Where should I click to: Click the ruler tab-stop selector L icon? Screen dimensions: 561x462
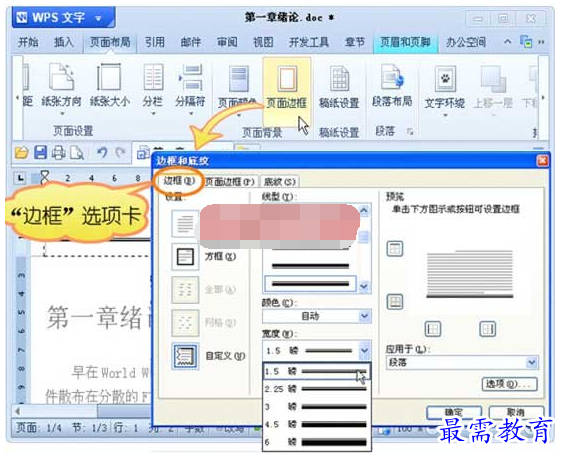pyautogui.click(x=21, y=178)
